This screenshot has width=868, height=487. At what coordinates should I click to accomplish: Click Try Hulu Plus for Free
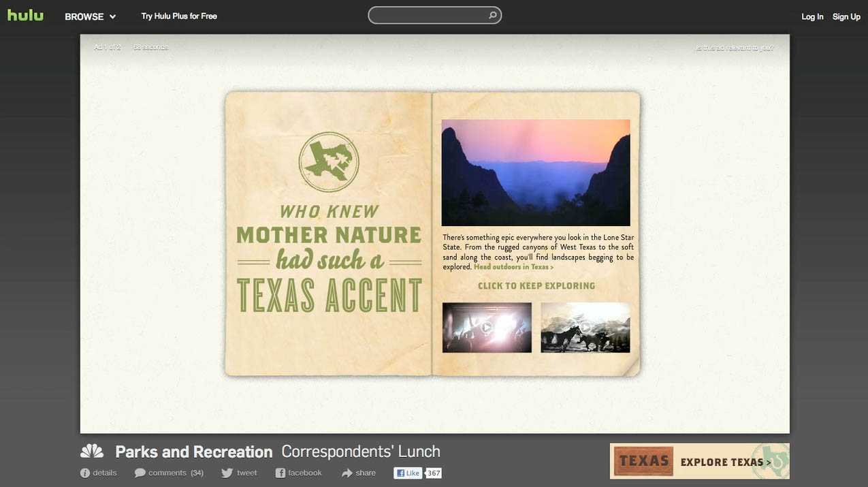pyautogui.click(x=179, y=16)
